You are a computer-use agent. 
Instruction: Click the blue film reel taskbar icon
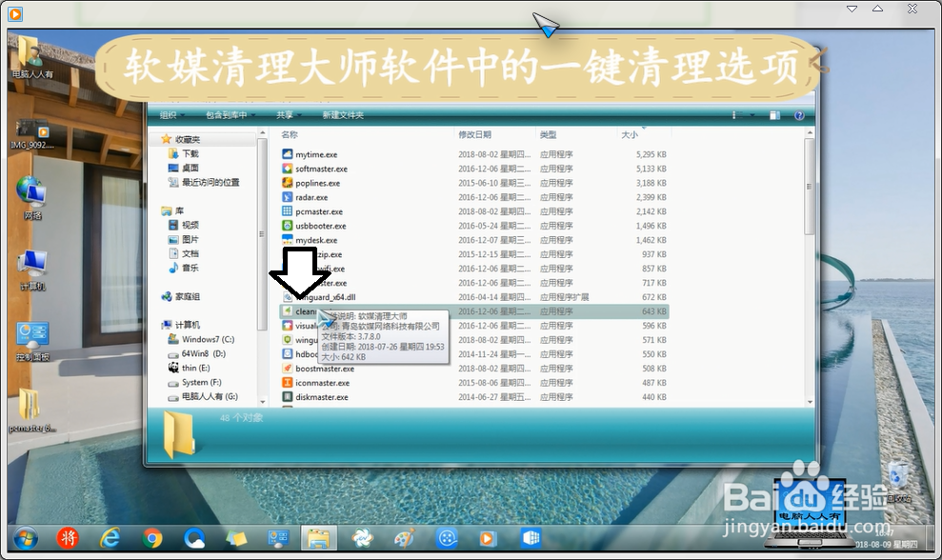447,538
